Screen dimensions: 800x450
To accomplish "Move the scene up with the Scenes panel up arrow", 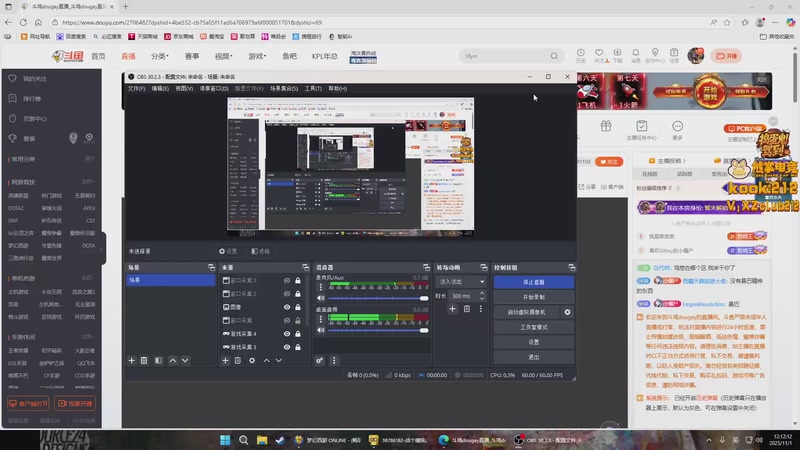I will [x=172, y=360].
